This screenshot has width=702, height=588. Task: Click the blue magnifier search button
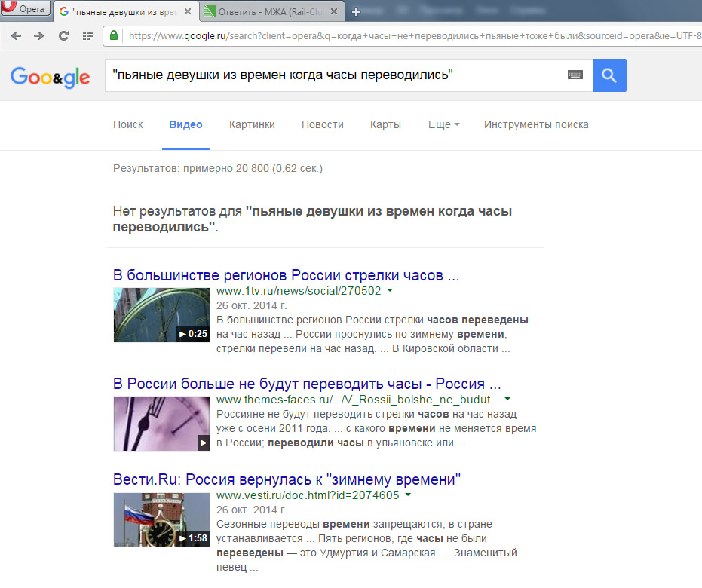point(609,75)
